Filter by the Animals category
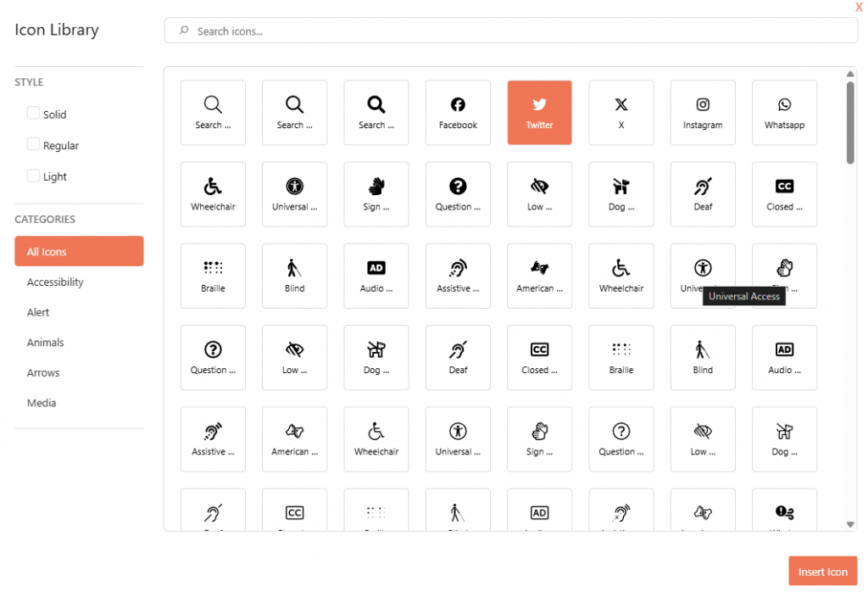The height and width of the screenshot is (592, 868). click(46, 343)
